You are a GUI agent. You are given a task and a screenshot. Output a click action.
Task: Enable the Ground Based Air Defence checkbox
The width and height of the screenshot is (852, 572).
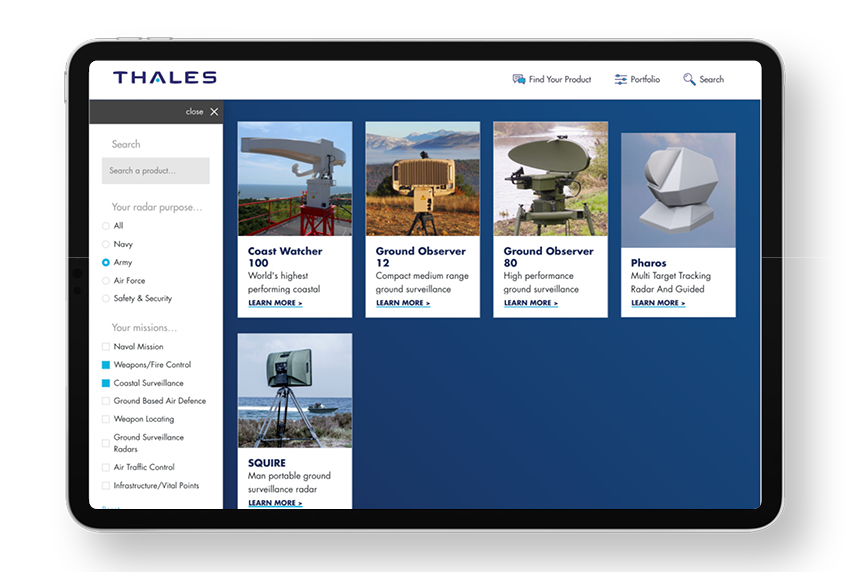point(106,401)
